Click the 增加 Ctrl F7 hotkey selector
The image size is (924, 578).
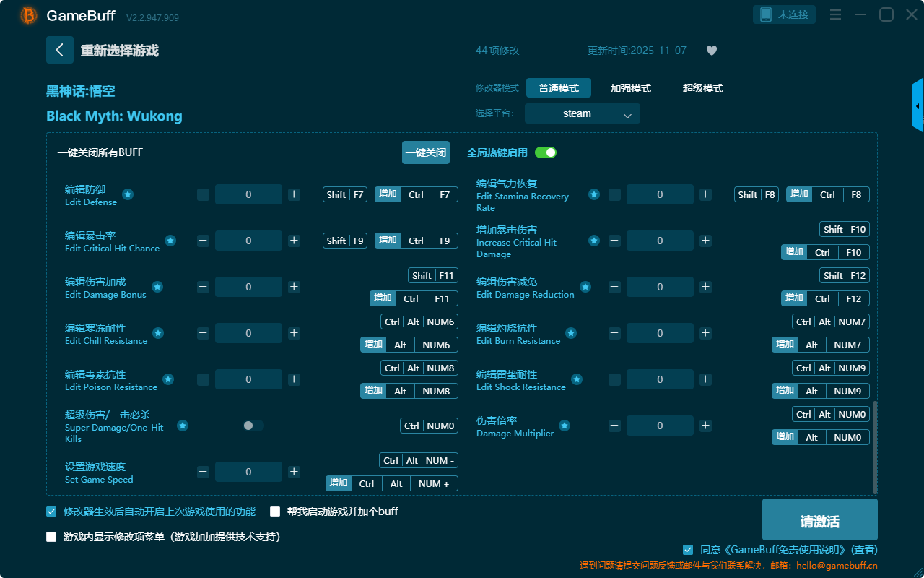[417, 194]
